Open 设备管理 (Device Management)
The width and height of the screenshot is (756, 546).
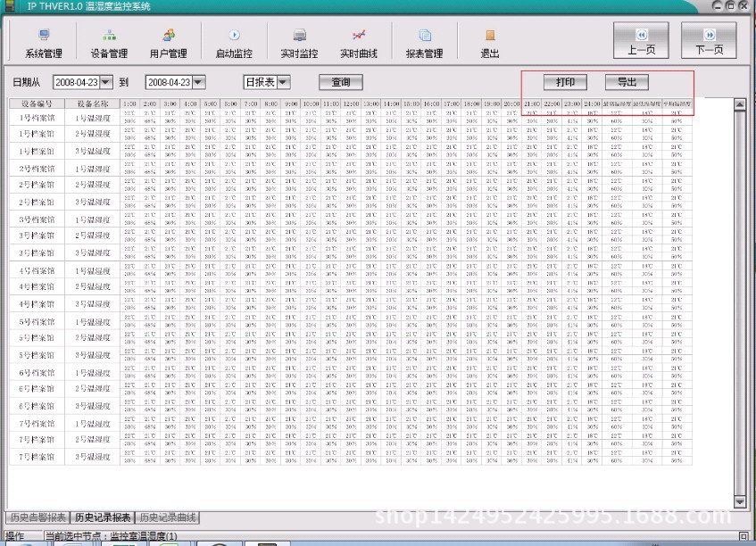pyautogui.click(x=111, y=42)
